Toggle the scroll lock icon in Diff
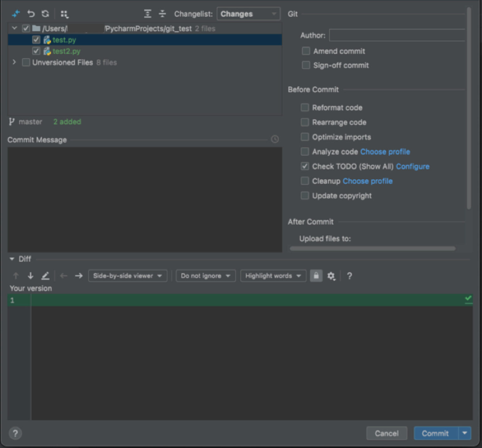 [316, 276]
